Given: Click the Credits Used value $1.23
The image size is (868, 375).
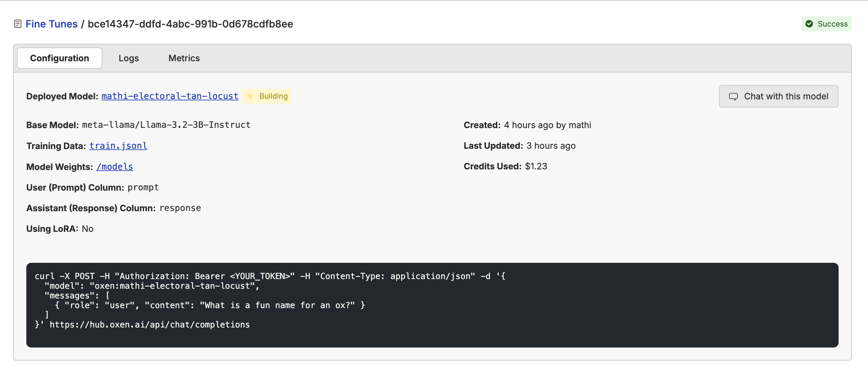Looking at the screenshot, I should click(536, 166).
